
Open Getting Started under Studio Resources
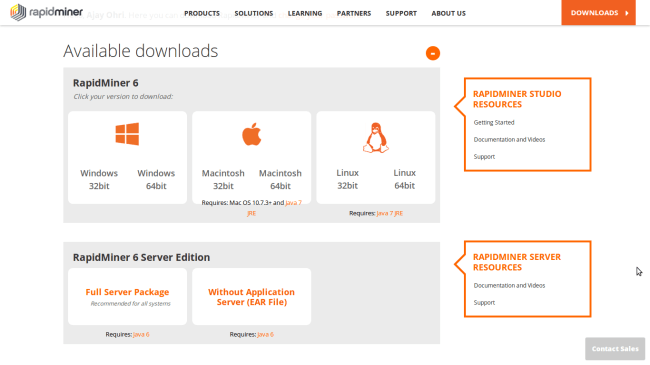tap(494, 122)
